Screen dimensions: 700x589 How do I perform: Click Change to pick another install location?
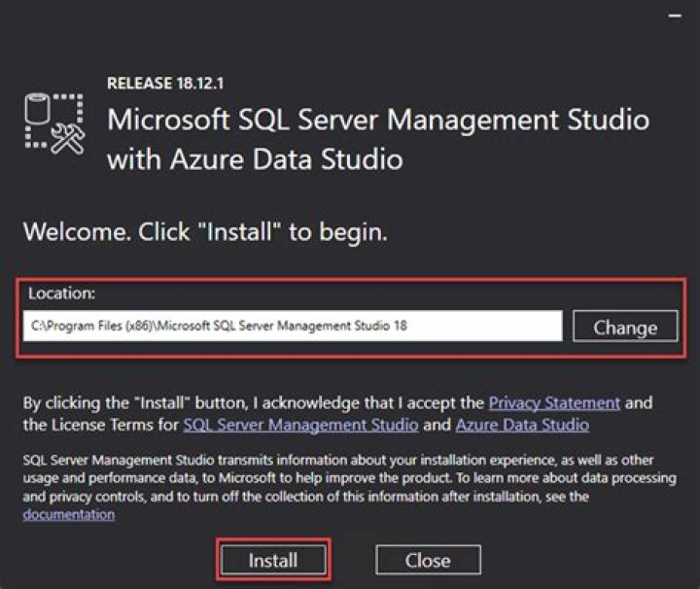pyautogui.click(x=624, y=328)
